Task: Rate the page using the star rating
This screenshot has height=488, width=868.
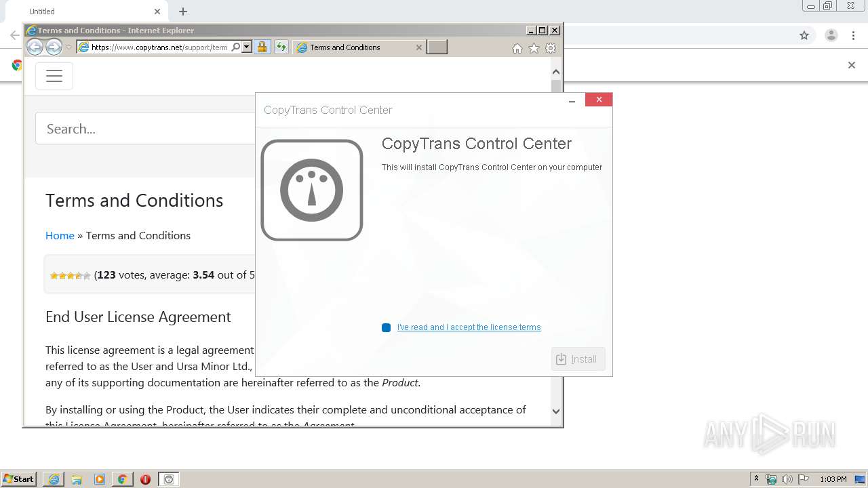Action: 70,276
